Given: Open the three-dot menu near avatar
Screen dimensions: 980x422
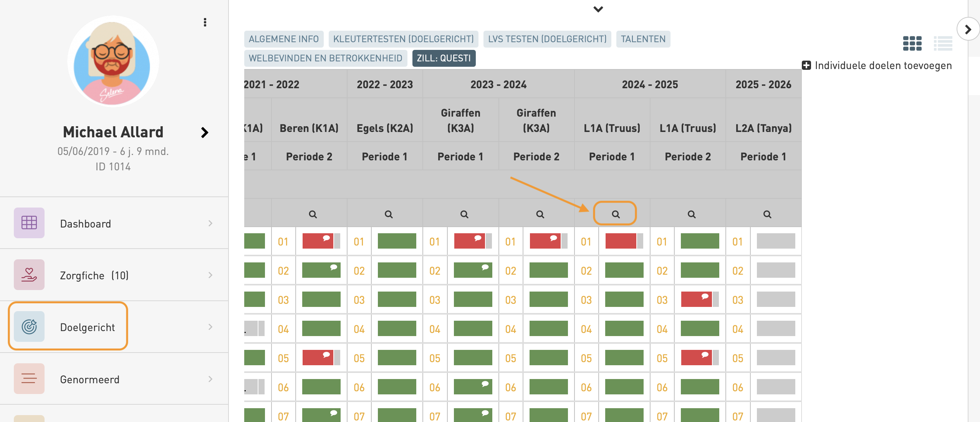Looking at the screenshot, I should pos(205,22).
